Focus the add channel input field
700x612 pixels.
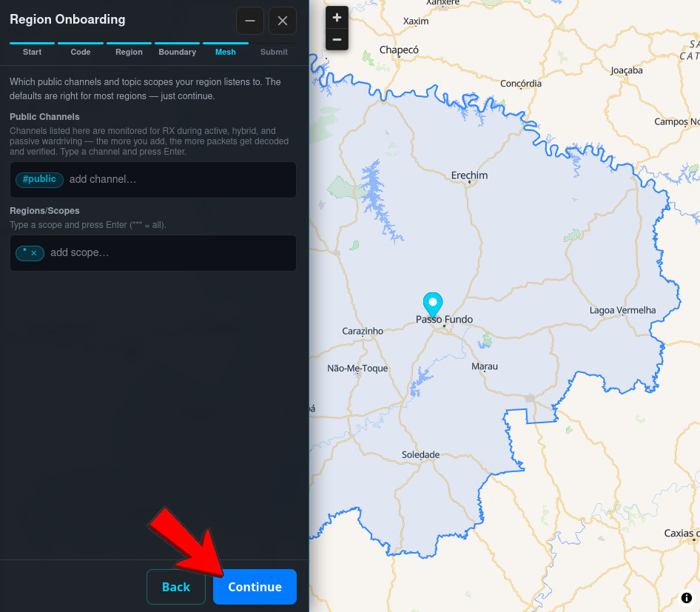pos(180,179)
